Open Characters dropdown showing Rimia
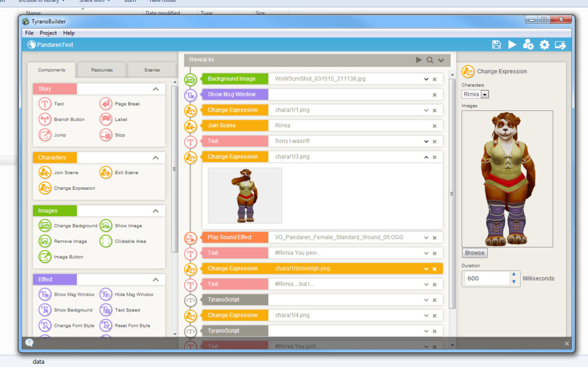 pos(475,94)
